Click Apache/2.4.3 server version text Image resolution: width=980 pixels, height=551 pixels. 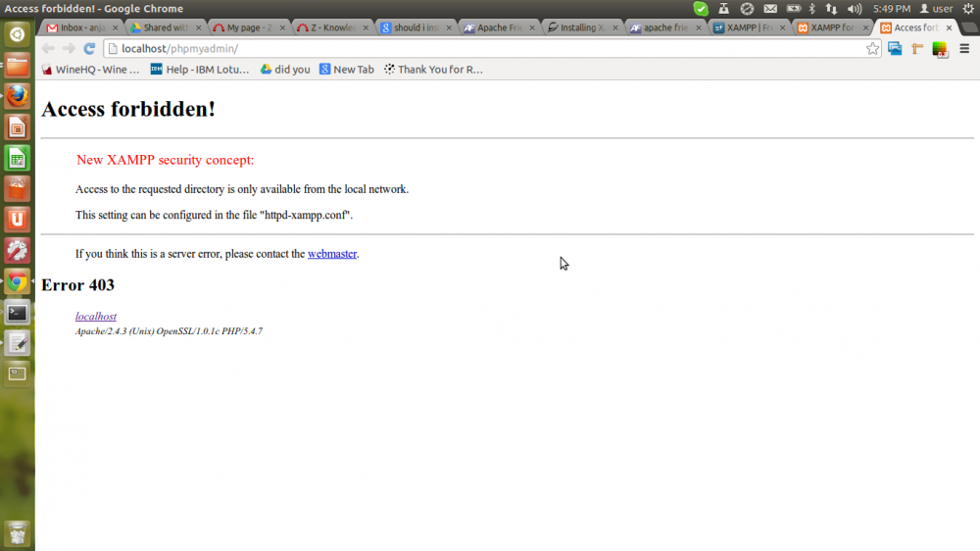click(x=169, y=331)
